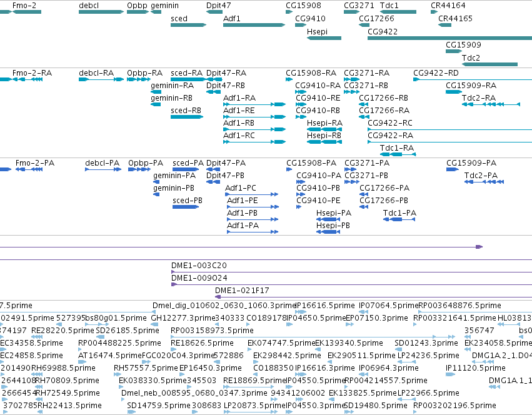The width and height of the screenshot is (532, 415).
Task: Select the Adf1 gene bar
Action: (254, 25)
